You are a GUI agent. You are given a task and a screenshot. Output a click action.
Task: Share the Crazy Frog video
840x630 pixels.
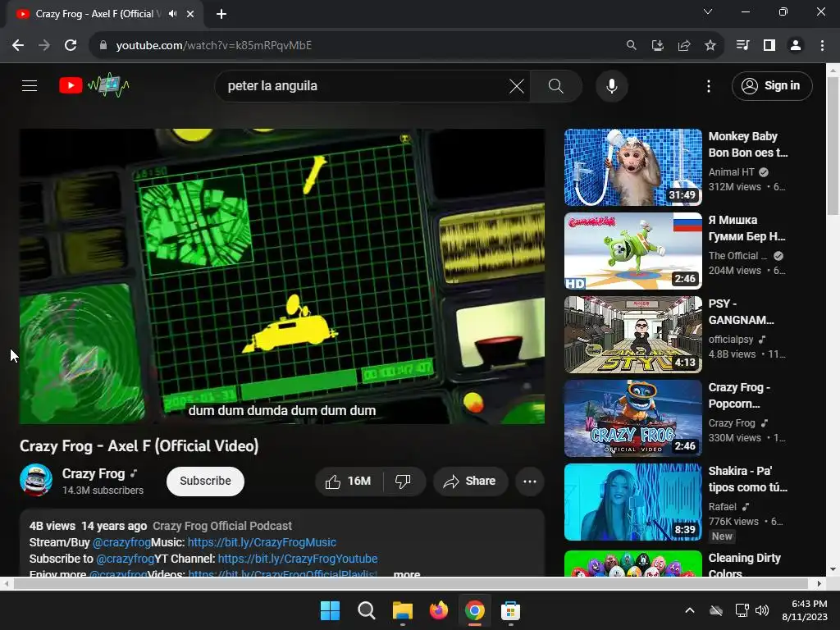pos(469,481)
